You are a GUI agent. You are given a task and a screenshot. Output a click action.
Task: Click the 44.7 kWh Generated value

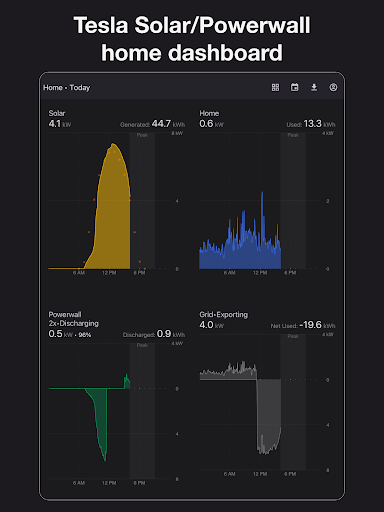click(x=168, y=124)
